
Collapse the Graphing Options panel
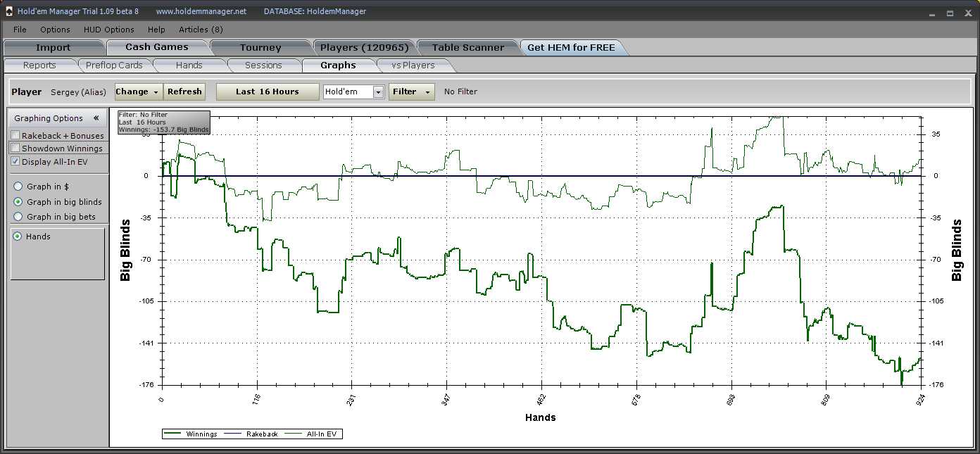(96, 118)
